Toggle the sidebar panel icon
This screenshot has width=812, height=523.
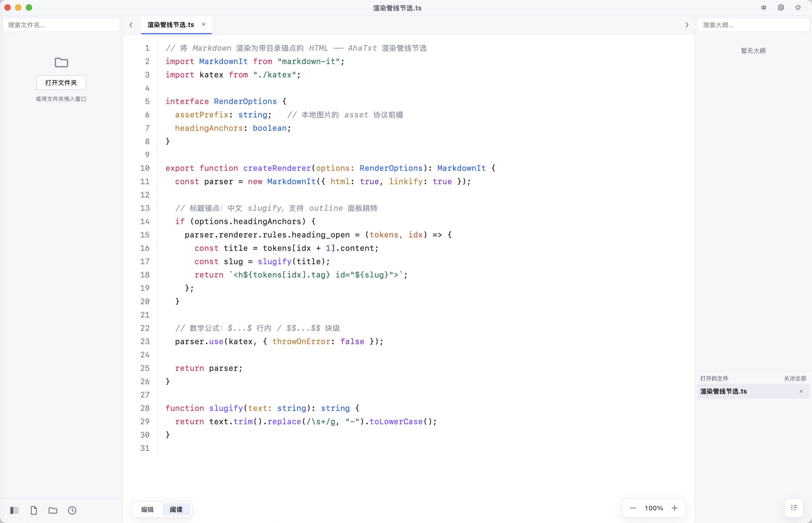click(14, 510)
